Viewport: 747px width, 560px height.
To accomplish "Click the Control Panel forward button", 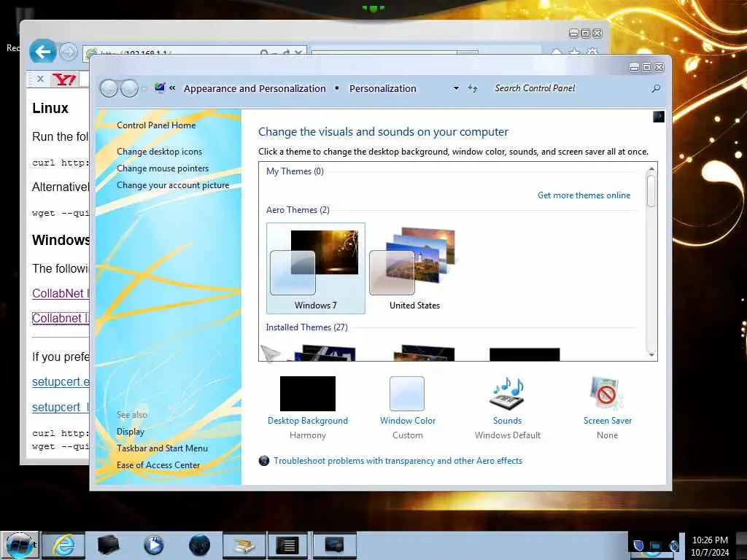I will tap(129, 88).
